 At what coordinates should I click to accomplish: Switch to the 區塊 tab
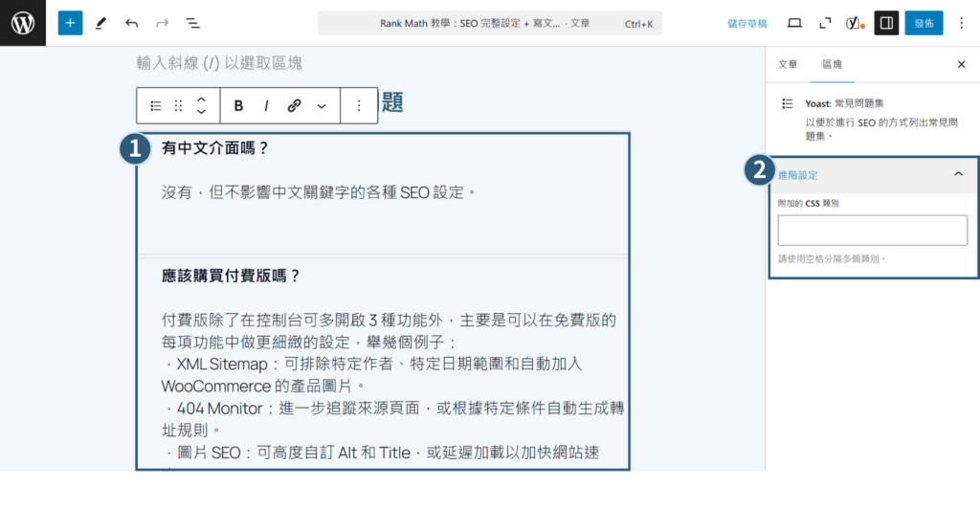tap(832, 64)
